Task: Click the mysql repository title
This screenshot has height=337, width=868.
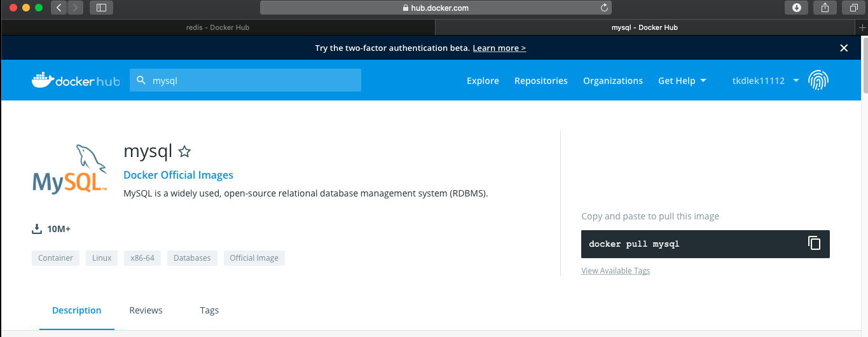Action: (148, 151)
